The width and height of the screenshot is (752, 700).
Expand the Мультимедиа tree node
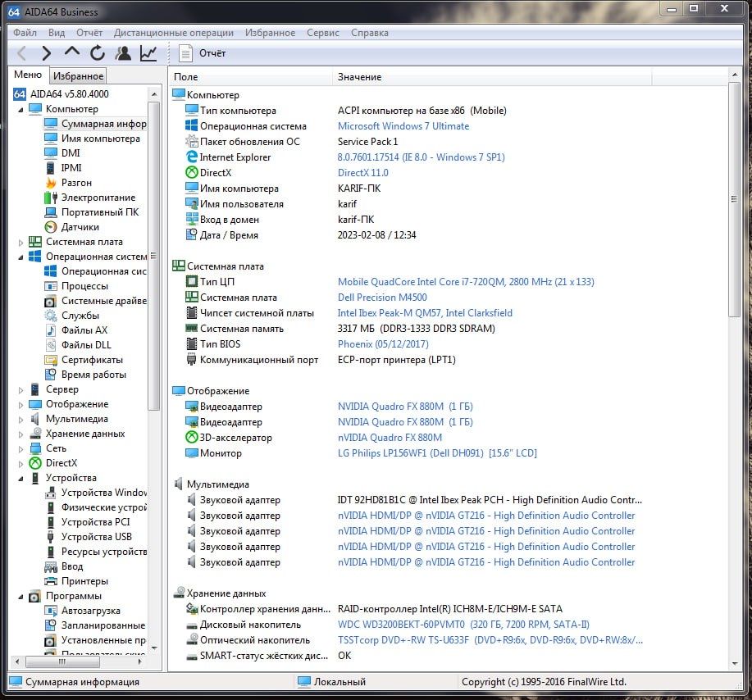point(21,420)
